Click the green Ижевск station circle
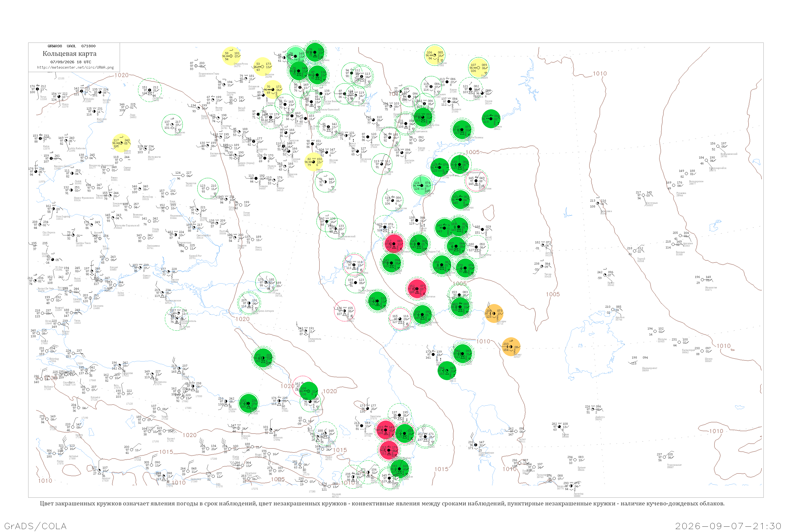This screenshot has width=798, height=532. tap(491, 119)
